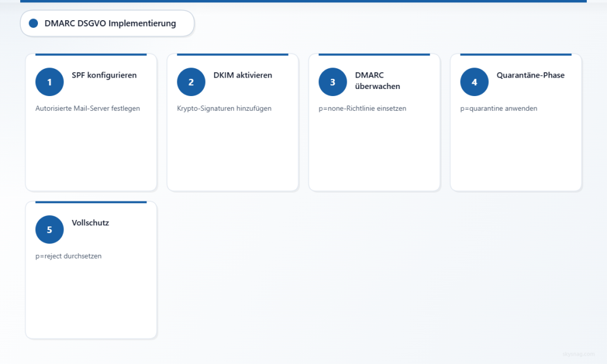Click the p=none-Richtlinie einsetzen text

tap(362, 108)
